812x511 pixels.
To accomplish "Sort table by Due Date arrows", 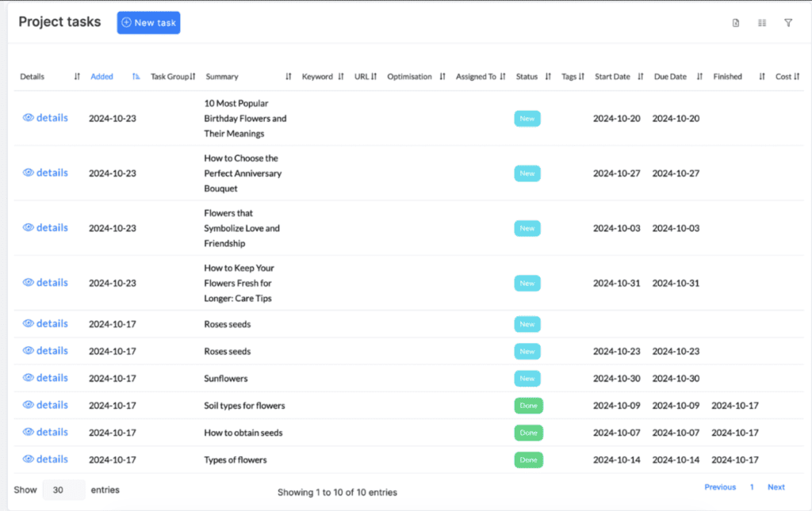I will [699, 77].
